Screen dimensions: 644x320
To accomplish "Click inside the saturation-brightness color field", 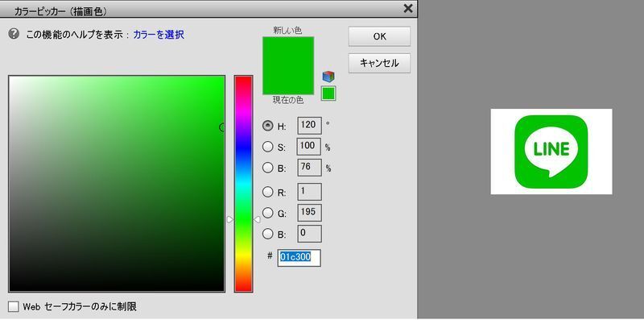I will pos(117,184).
